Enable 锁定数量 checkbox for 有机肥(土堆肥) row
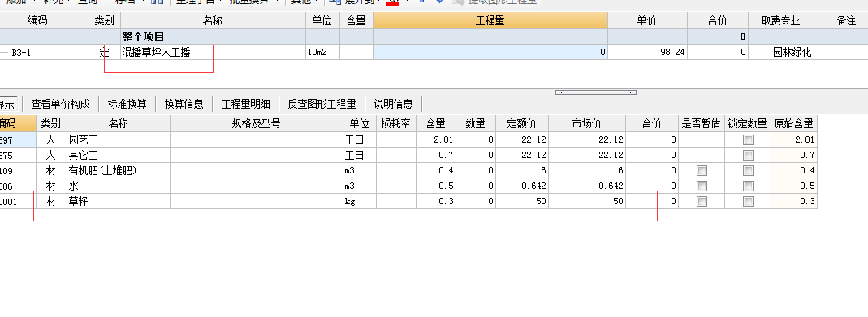 point(748,170)
